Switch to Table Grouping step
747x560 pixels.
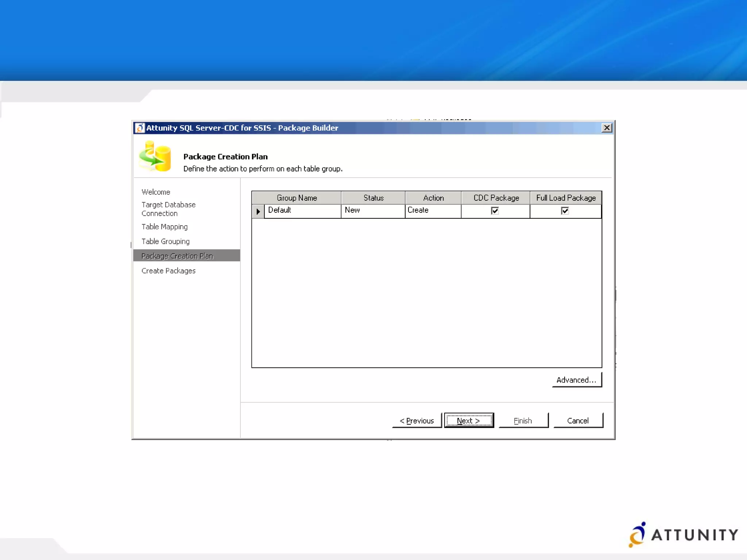166,241
